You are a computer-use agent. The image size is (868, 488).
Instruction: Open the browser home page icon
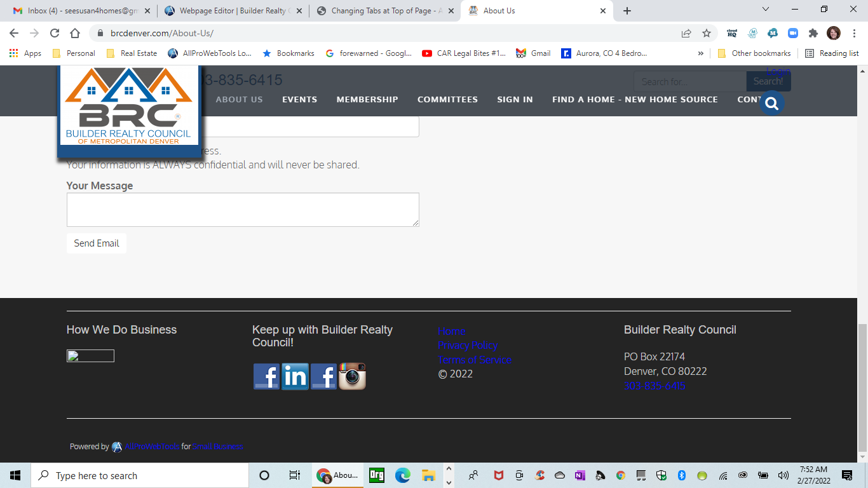pos(75,33)
